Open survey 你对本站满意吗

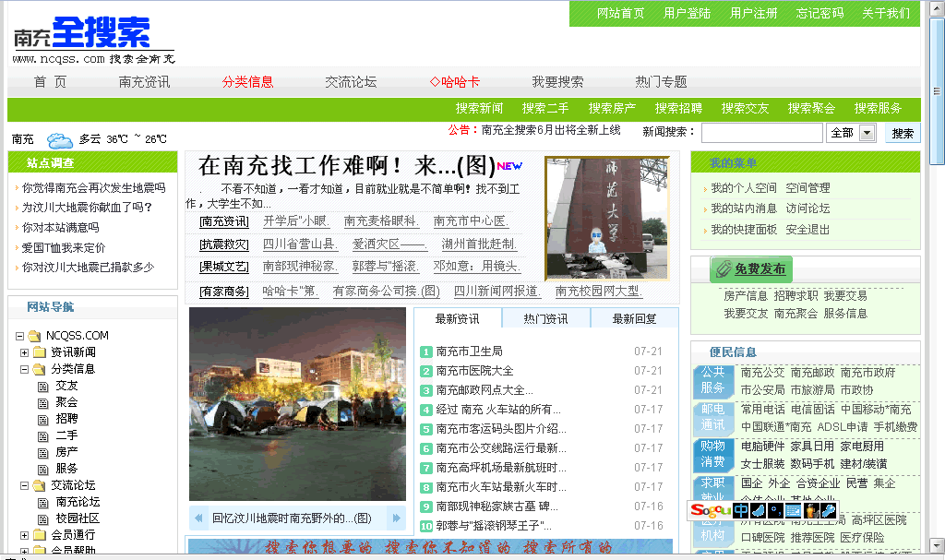coord(60,228)
